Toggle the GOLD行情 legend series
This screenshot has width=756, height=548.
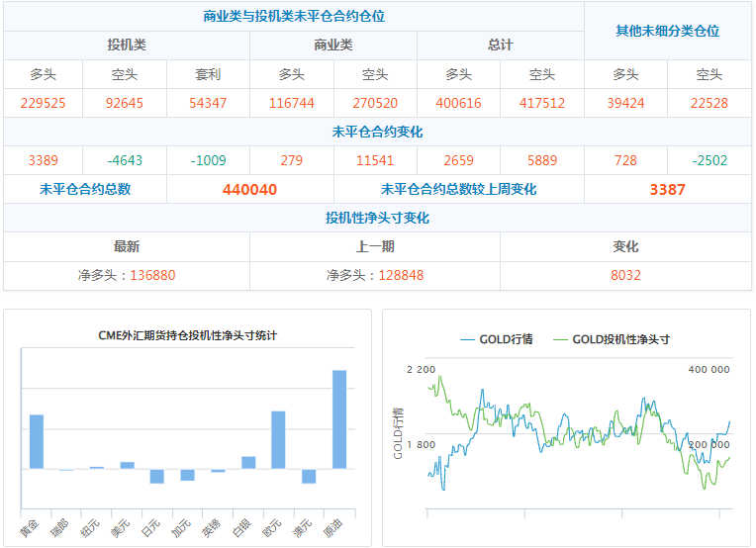pyautogui.click(x=497, y=339)
